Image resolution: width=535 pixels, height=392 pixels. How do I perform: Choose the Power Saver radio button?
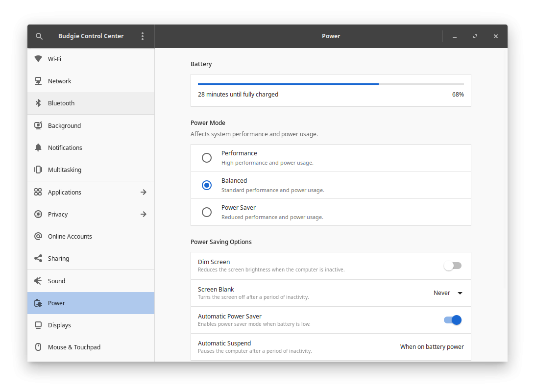pyautogui.click(x=207, y=212)
